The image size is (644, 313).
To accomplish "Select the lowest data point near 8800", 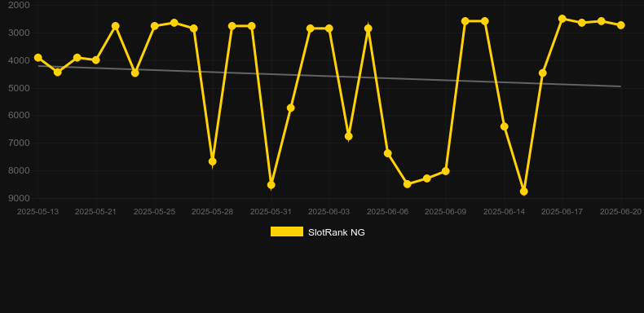I will (x=523, y=192).
